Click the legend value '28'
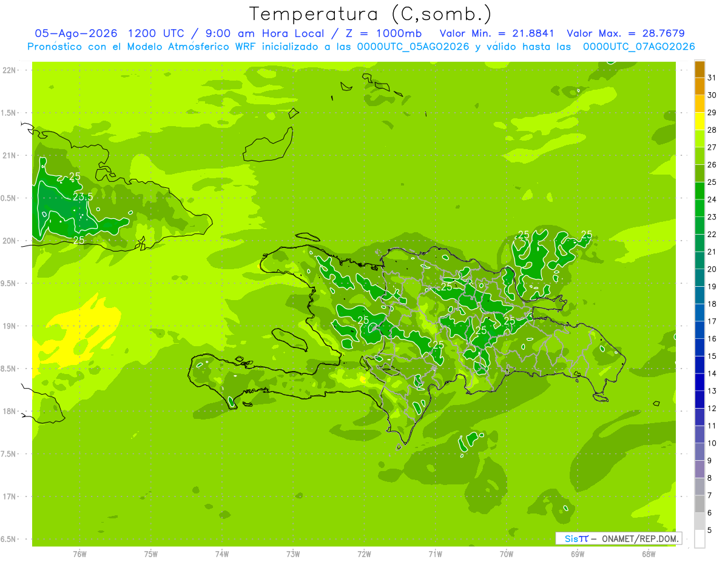Screen dimensions: 728x562 pos(712,130)
